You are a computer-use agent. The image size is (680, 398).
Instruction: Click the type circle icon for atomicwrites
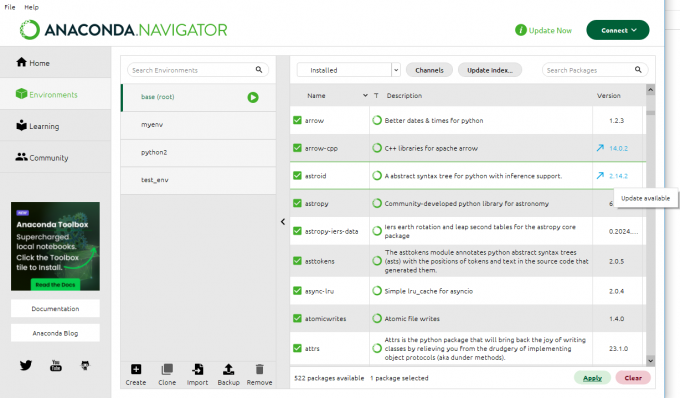tap(377, 319)
